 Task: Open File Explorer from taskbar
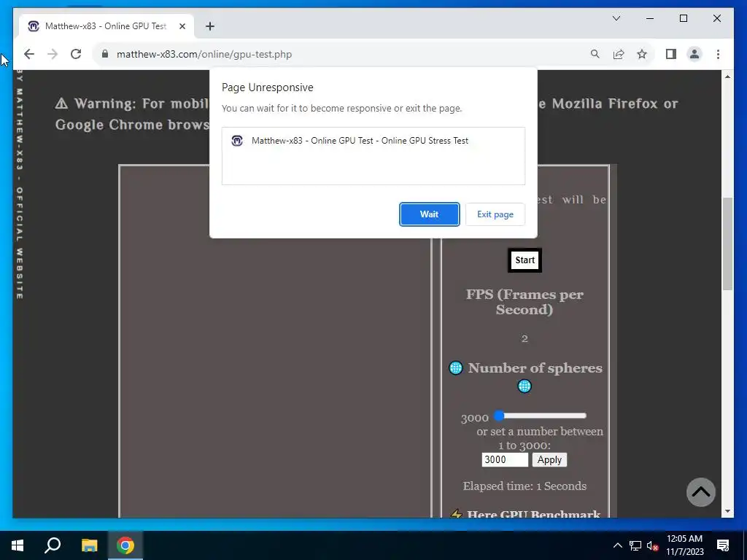click(x=89, y=545)
